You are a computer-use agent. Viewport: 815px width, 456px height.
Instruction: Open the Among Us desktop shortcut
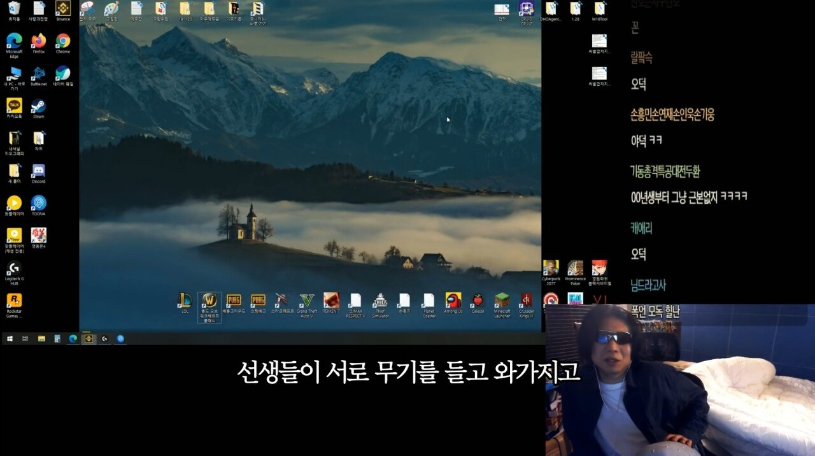click(x=453, y=303)
